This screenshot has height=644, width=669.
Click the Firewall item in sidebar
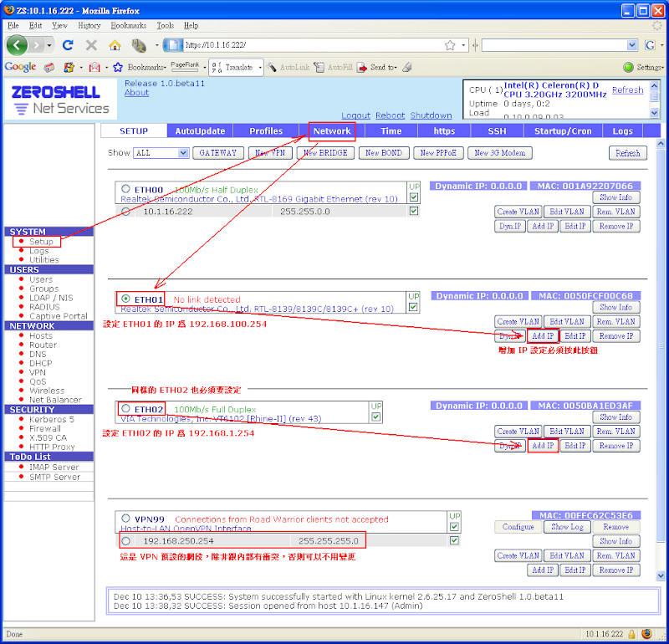click(x=46, y=428)
